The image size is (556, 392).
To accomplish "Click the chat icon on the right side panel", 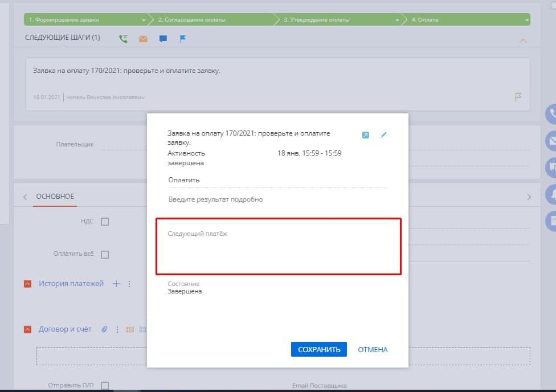I will [551, 167].
